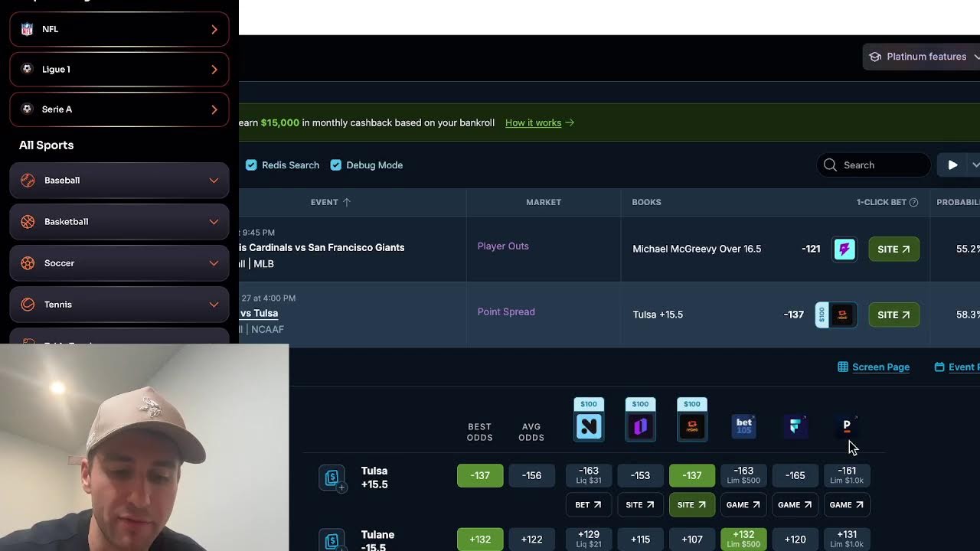Click the P sportsbook logo
This screenshot has height=551, width=980.
click(847, 425)
